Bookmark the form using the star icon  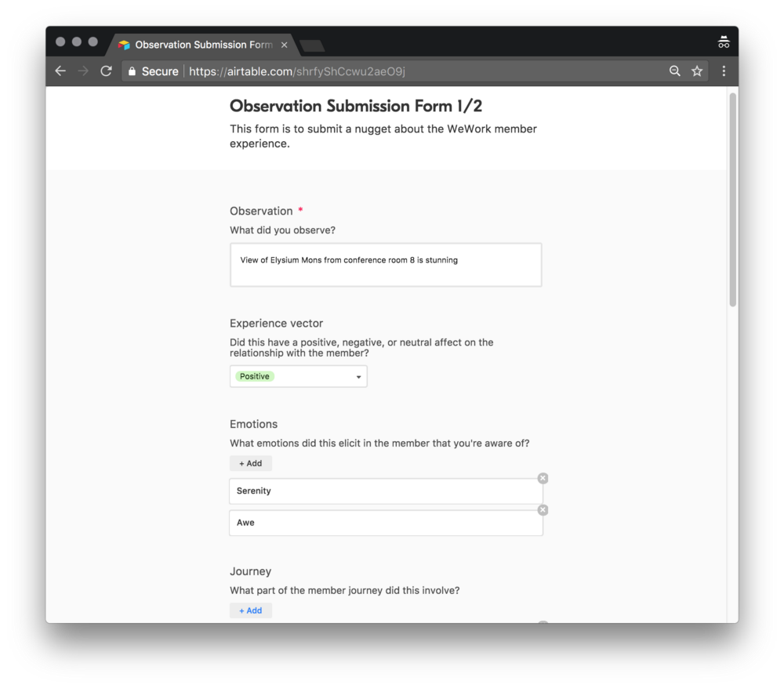click(697, 71)
